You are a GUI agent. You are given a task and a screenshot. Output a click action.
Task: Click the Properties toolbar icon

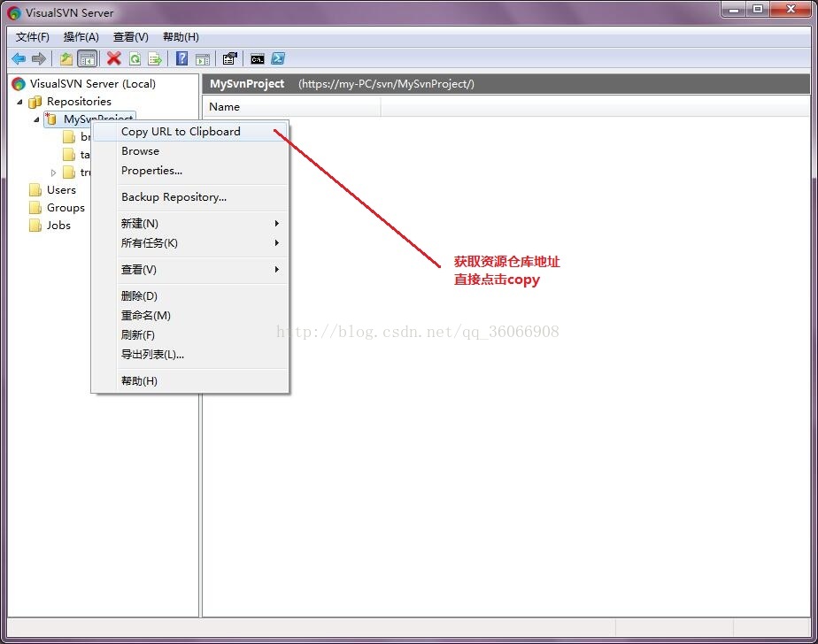pyautogui.click(x=229, y=58)
